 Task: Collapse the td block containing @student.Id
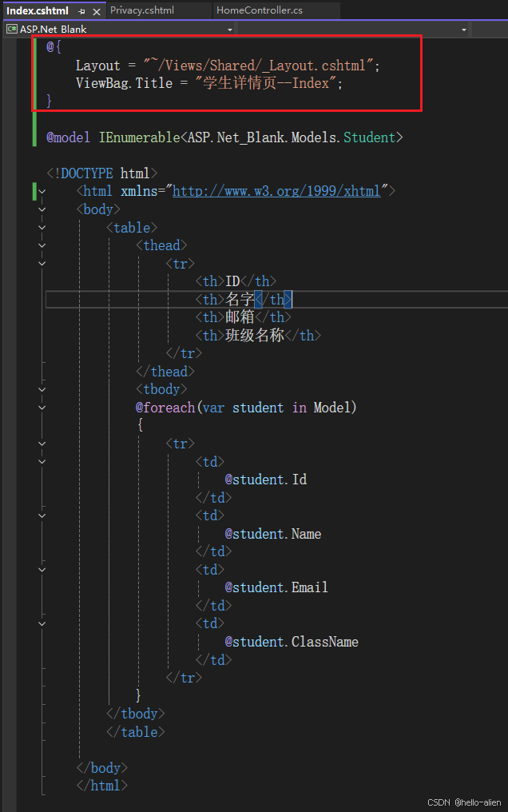point(42,462)
